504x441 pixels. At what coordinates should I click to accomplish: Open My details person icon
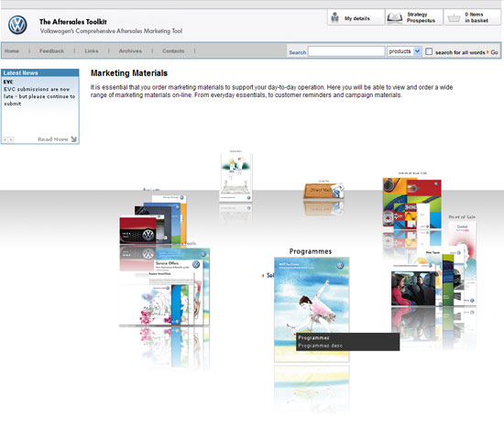[x=334, y=17]
